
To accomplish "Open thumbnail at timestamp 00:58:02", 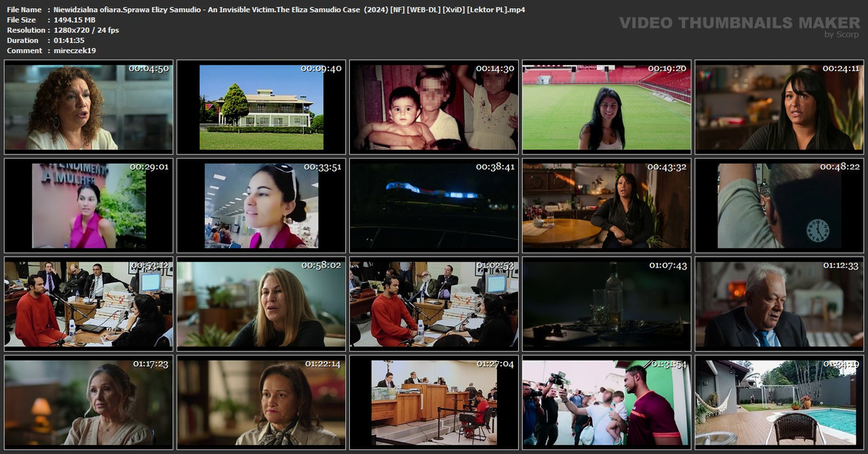I will tap(261, 304).
